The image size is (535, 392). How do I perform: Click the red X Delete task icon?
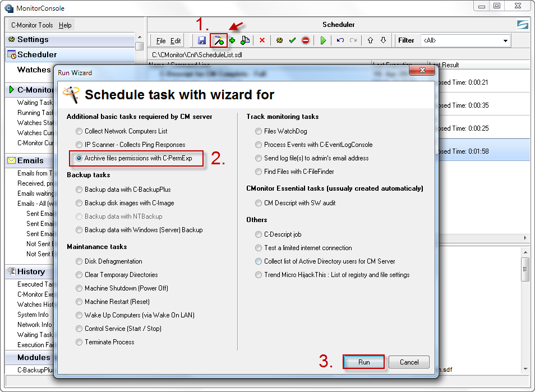(x=262, y=40)
